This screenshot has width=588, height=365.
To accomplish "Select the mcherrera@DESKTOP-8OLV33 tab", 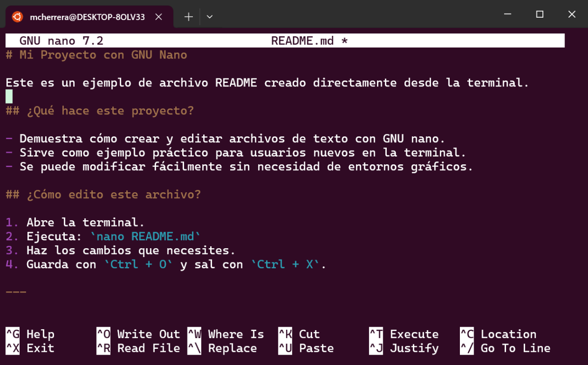I will pyautogui.click(x=87, y=17).
